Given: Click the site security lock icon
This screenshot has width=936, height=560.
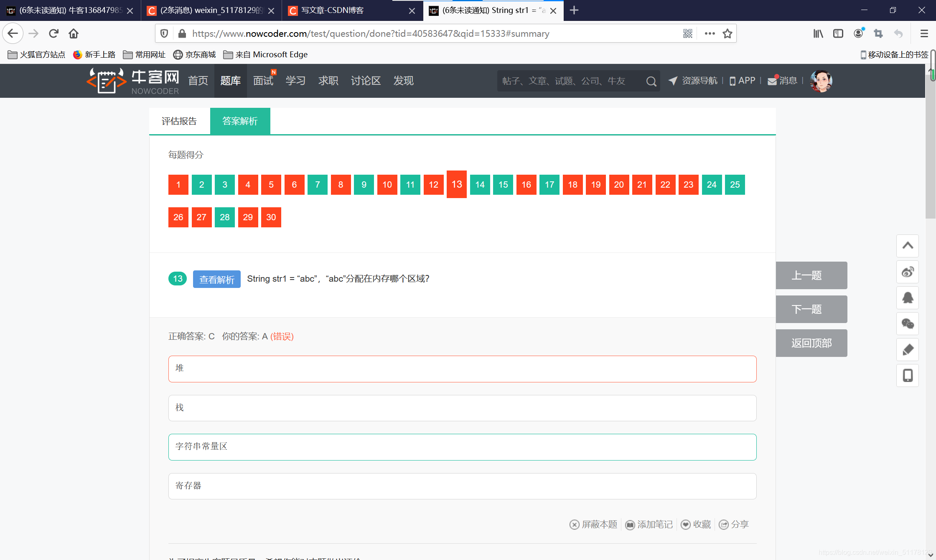Looking at the screenshot, I should click(182, 33).
